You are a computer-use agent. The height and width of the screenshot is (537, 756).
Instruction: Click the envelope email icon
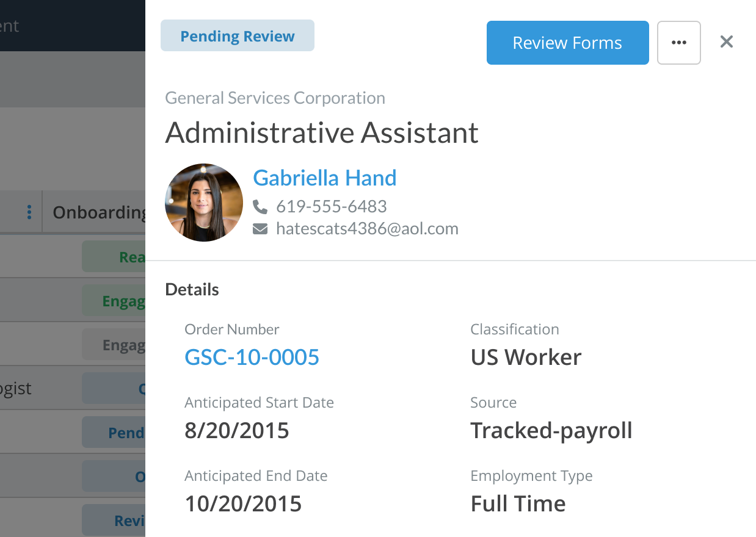coord(260,229)
